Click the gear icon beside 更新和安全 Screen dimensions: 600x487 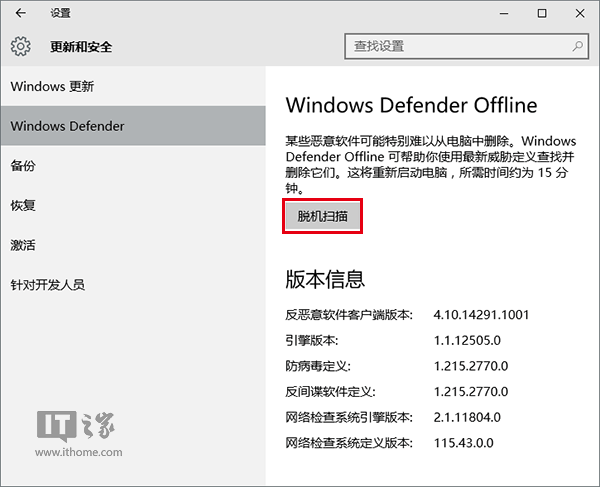click(21, 46)
